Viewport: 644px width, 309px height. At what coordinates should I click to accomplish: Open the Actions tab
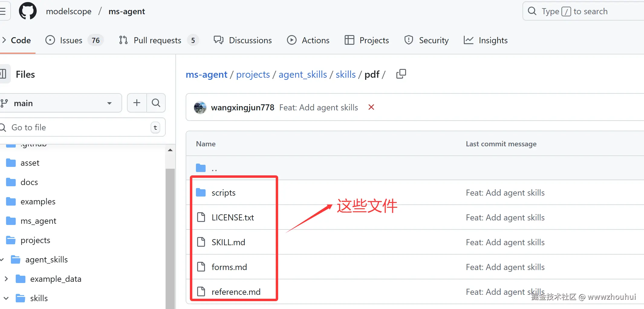308,40
